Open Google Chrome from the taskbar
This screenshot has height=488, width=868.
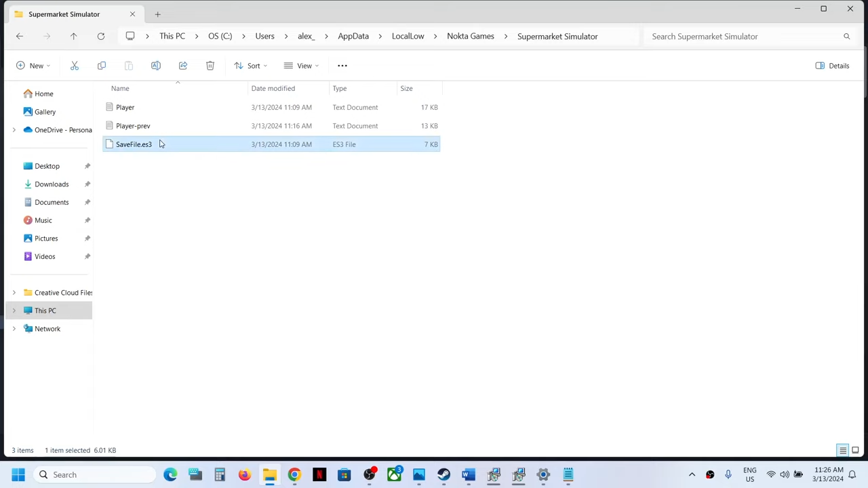click(294, 475)
